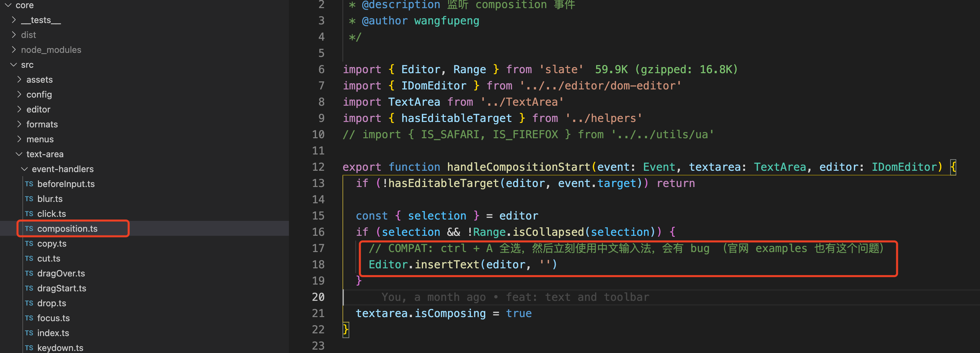Click the TS icon next to copy.ts
Viewport: 980px width, 353px height.
29,243
